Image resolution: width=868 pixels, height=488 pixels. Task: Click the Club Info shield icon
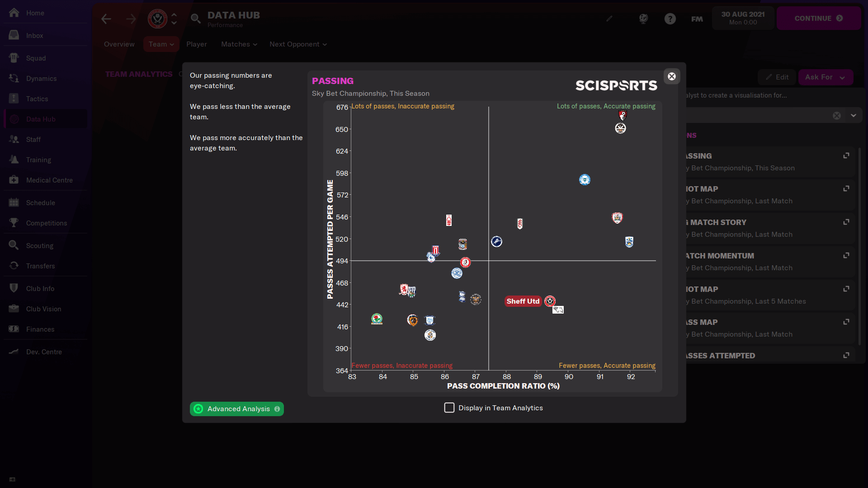click(x=14, y=288)
